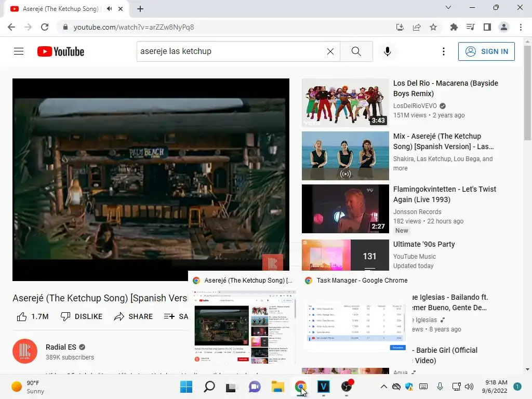
Task: Open Chrome three-dot menu
Action: [521, 27]
